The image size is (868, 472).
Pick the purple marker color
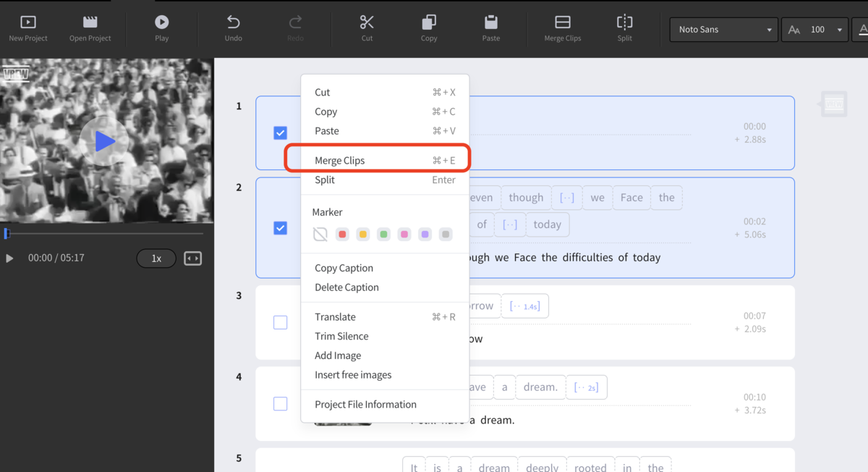425,234
